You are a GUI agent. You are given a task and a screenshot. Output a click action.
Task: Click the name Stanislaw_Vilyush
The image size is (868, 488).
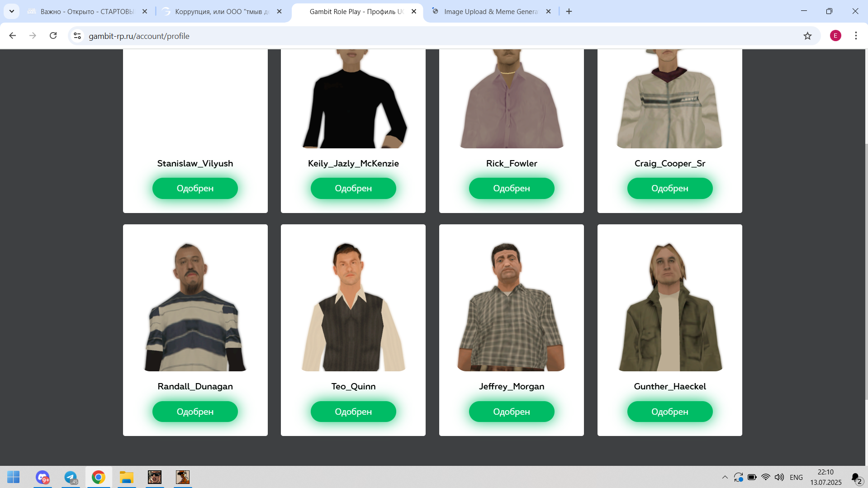click(x=195, y=163)
